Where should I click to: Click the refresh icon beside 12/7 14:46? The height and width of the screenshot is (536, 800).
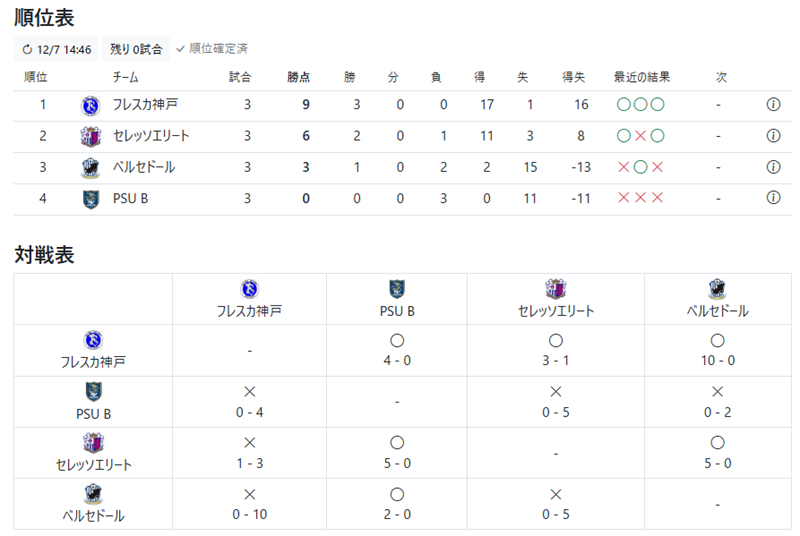27,49
